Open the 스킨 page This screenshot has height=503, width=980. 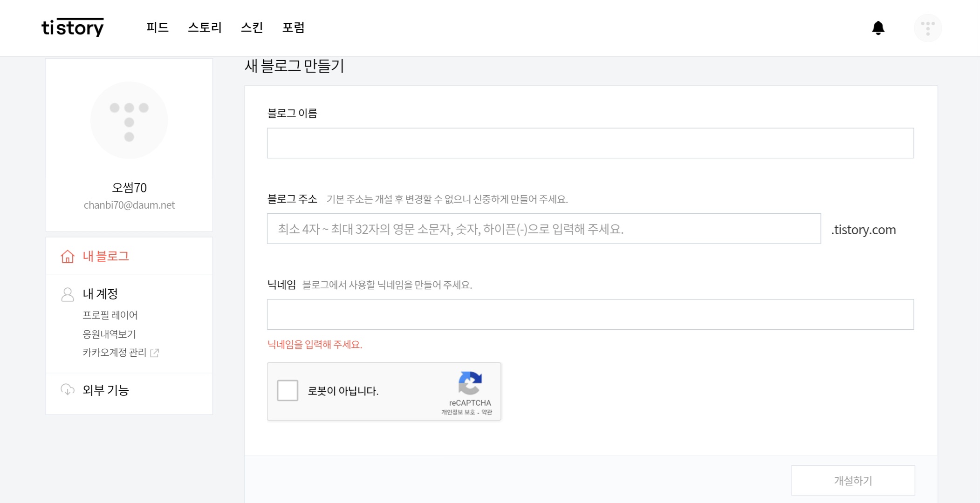(x=252, y=27)
